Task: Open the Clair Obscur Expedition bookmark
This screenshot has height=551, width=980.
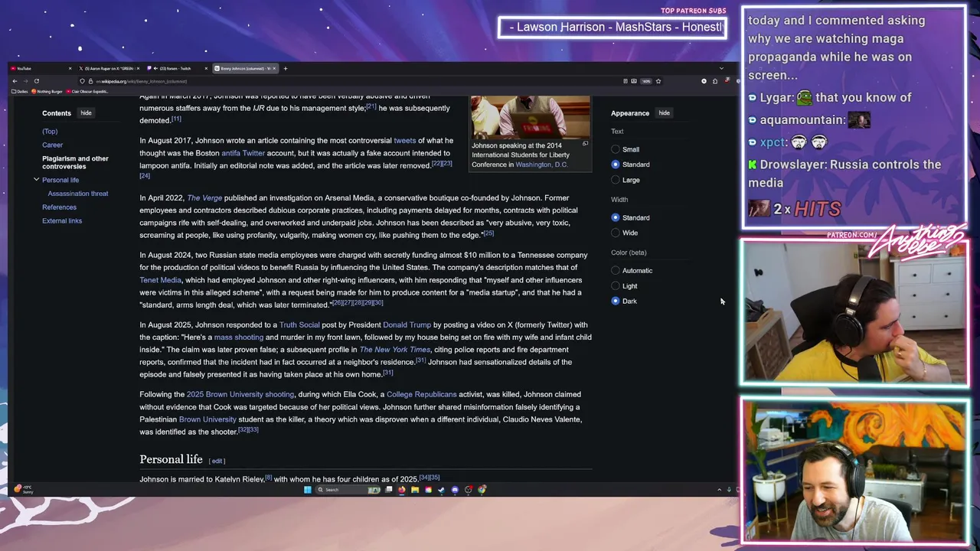Action: (x=88, y=91)
